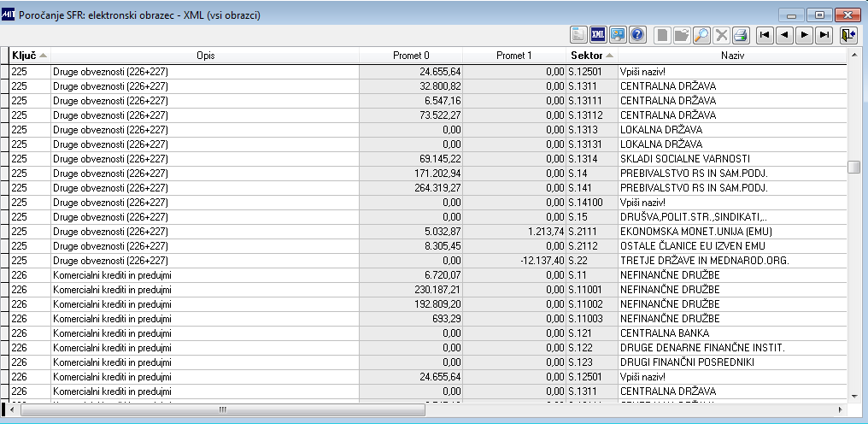The image size is (868, 424).
Task: Select sector cell S.14100
Action: (592, 203)
